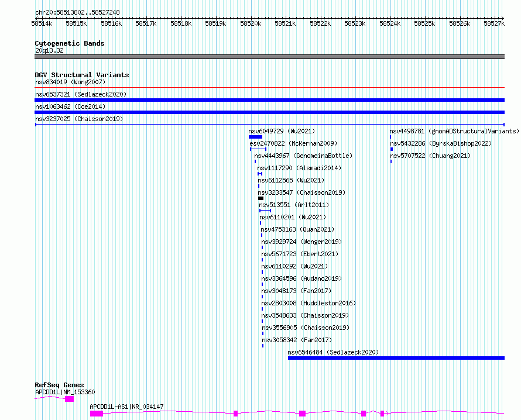Viewport: 521px width, 420px height.
Task: Open the nsv1063462 (Coe2014) variant label
Action: (70, 106)
